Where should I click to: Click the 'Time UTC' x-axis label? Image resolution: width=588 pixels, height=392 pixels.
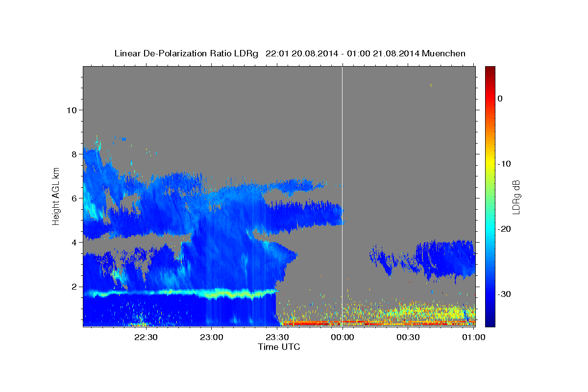pyautogui.click(x=279, y=347)
